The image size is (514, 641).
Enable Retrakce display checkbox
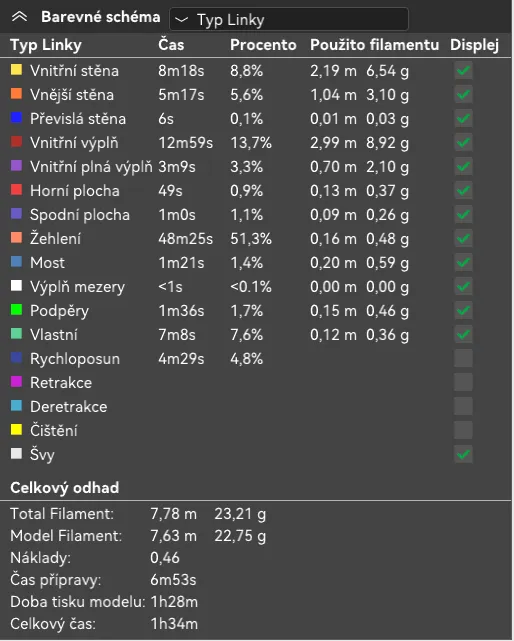[463, 383]
